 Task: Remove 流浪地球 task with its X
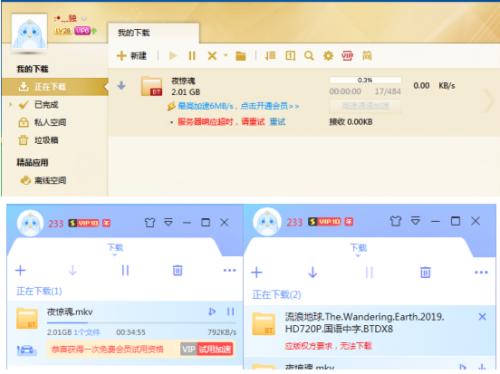(x=482, y=316)
